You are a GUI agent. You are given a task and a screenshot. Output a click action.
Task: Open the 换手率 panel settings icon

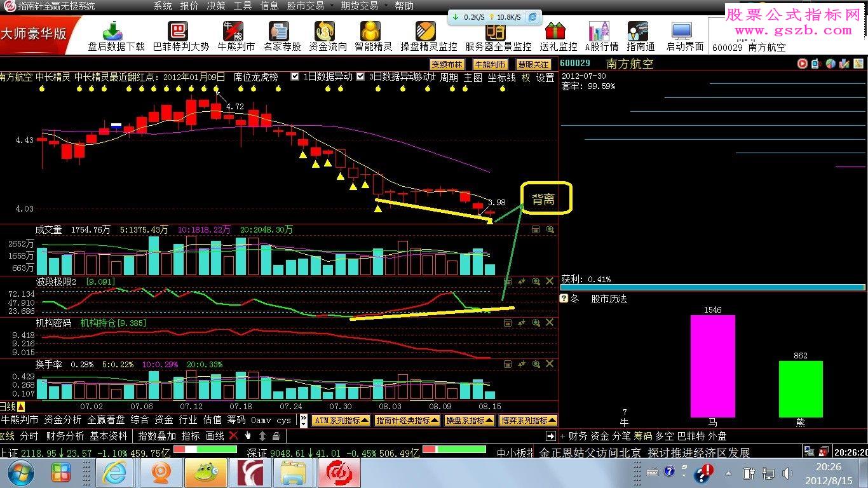point(508,365)
